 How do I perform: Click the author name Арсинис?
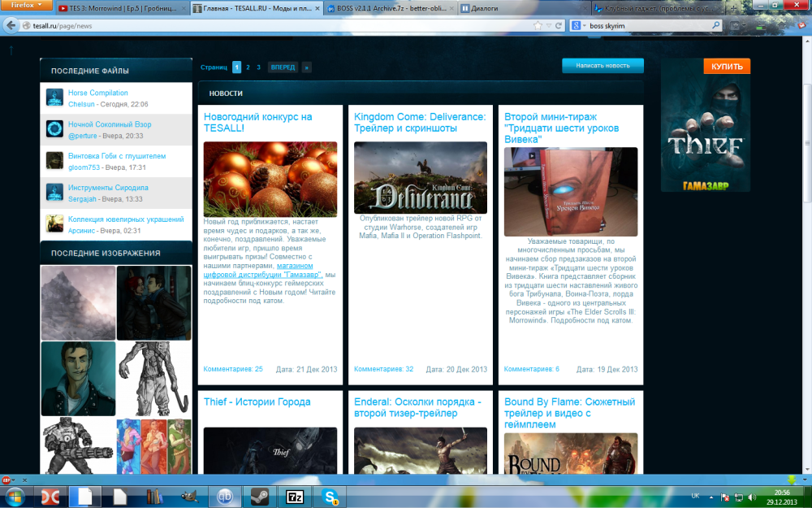coord(81,231)
